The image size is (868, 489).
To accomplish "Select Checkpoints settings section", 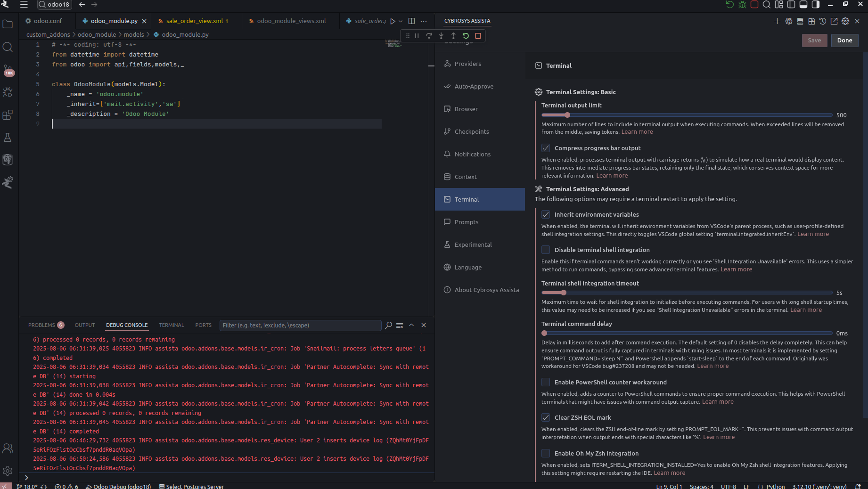I will (480, 131).
